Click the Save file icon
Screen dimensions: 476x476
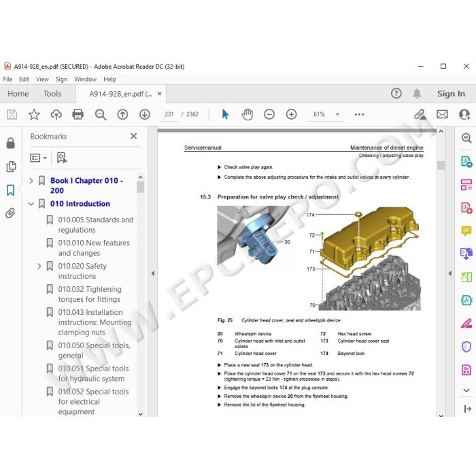(x=12, y=114)
